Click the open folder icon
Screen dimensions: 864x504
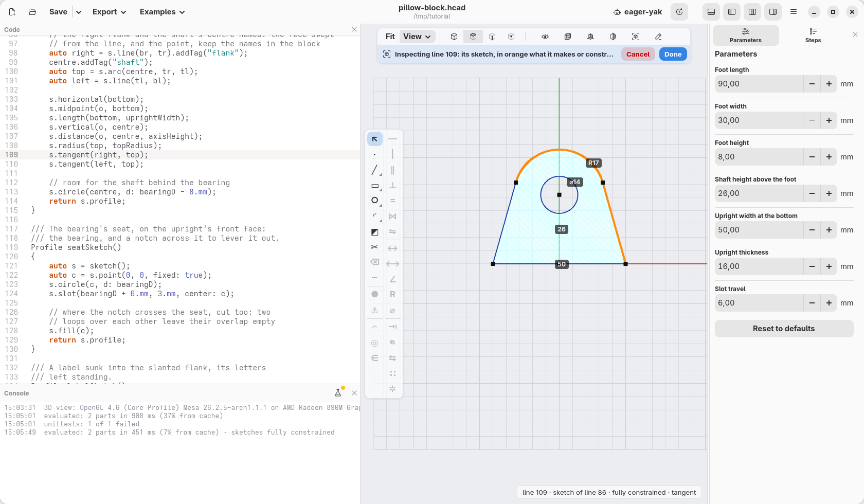click(32, 12)
